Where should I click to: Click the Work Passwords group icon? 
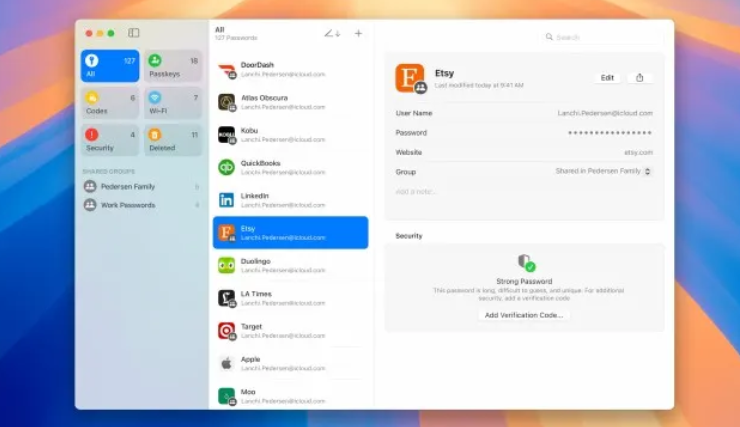[x=90, y=205]
